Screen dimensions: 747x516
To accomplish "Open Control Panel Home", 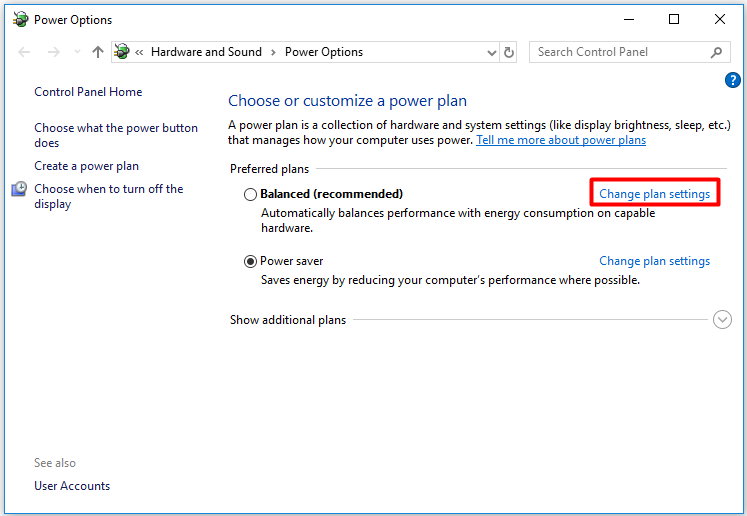I will tap(88, 92).
